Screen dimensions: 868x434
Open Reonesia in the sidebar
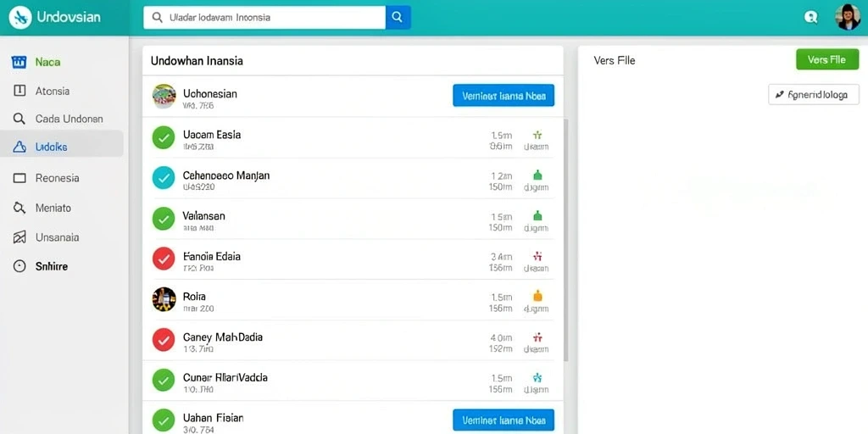coord(57,178)
